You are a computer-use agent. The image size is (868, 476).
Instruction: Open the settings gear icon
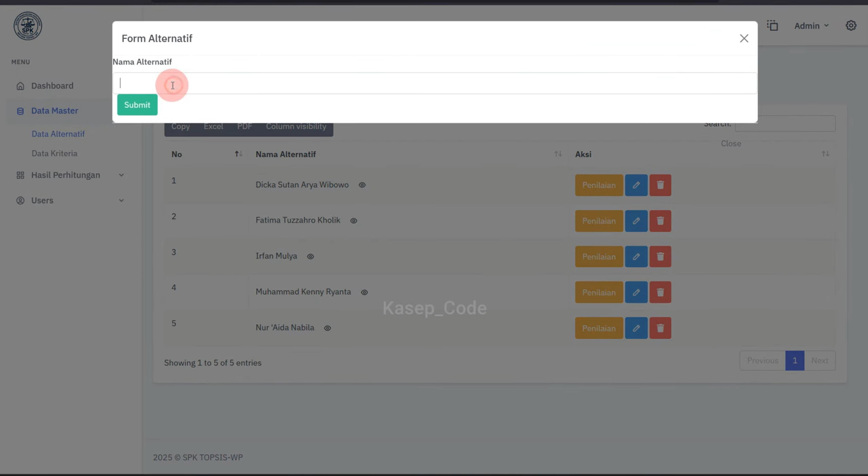click(851, 25)
